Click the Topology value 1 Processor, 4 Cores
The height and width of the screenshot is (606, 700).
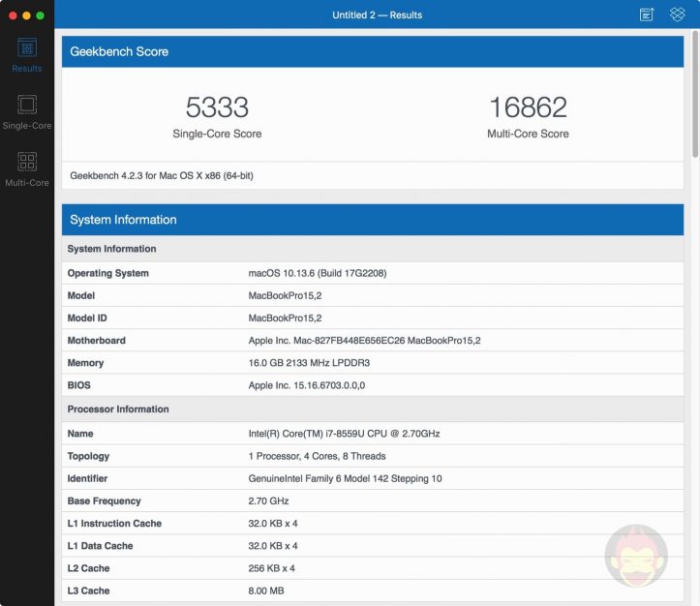coord(317,456)
